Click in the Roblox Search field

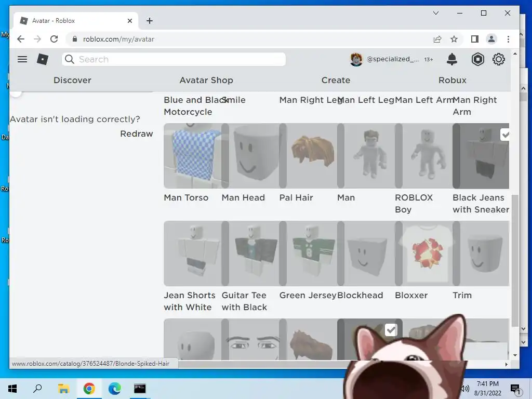point(174,59)
